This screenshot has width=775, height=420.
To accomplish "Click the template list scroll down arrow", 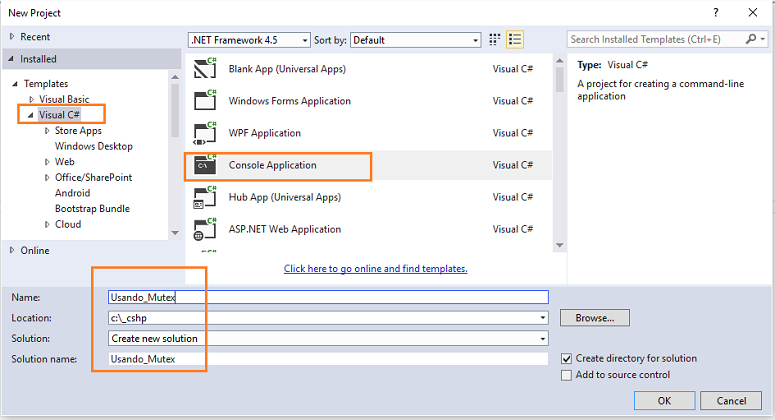I will point(560,245).
